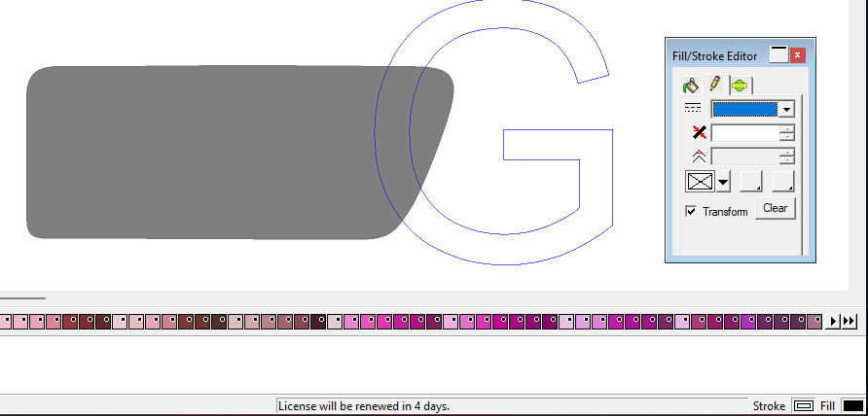Viewport: 868px width, 416px height.
Task: Click the disabled miter limit field
Action: pyautogui.click(x=745, y=156)
